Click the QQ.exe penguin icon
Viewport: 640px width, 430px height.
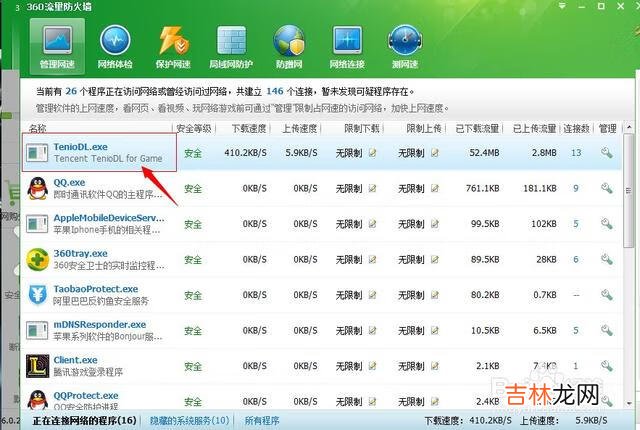pyautogui.click(x=38, y=188)
